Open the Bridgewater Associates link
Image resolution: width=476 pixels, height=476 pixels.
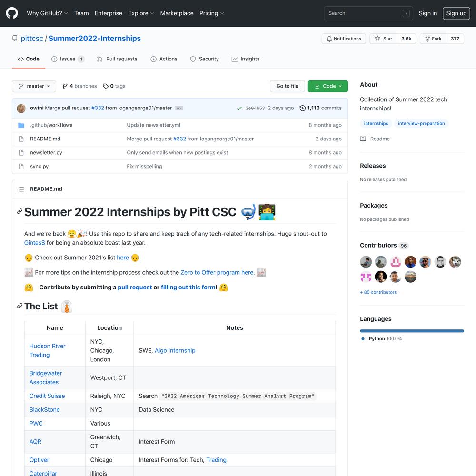(x=46, y=377)
